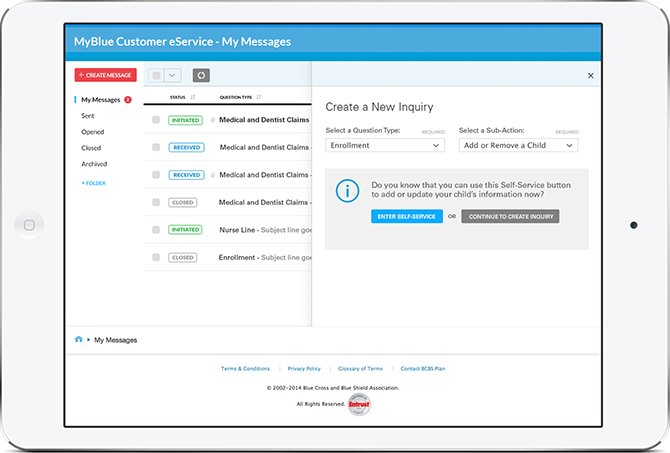Click the attachment icon on the second Received row
This screenshot has width=670, height=453.
212,175
